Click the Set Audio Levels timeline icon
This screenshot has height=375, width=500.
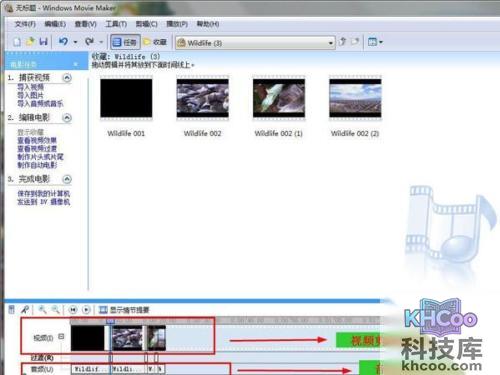(x=11, y=310)
